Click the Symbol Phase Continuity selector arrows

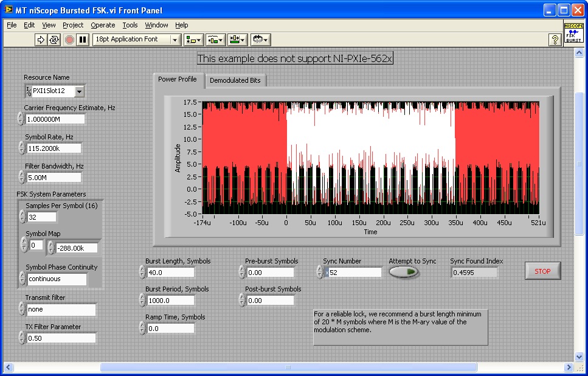[22, 279]
